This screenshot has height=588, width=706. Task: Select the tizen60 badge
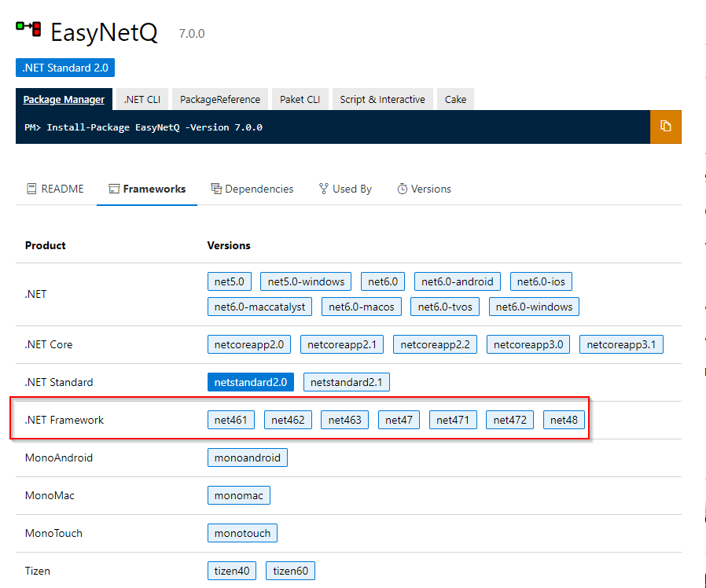pyautogui.click(x=289, y=571)
